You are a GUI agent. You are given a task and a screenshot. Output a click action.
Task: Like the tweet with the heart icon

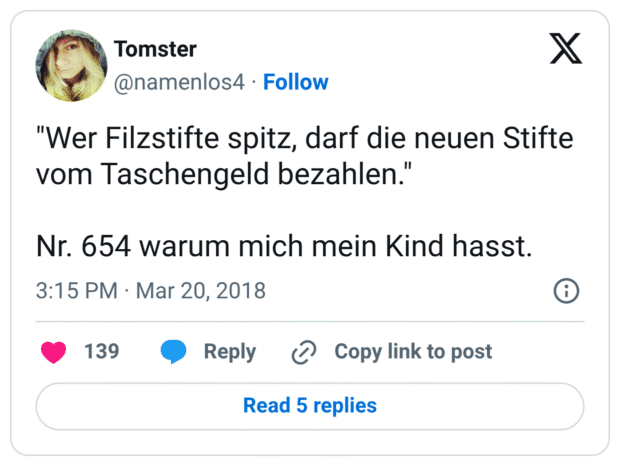click(x=53, y=352)
